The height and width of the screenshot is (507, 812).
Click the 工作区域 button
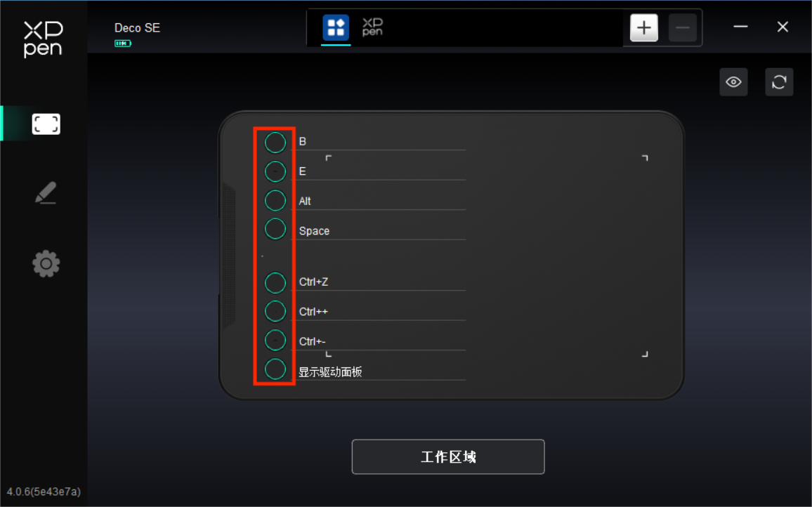pyautogui.click(x=448, y=456)
